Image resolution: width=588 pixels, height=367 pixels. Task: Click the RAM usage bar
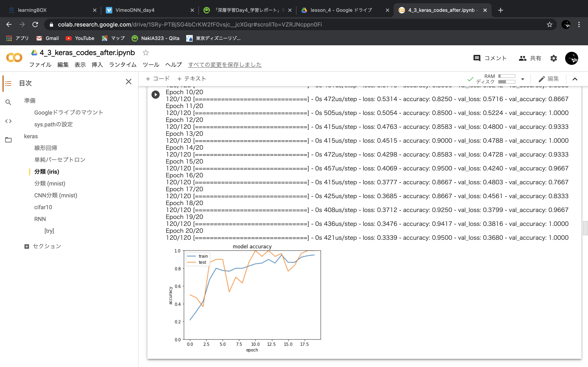click(x=506, y=76)
